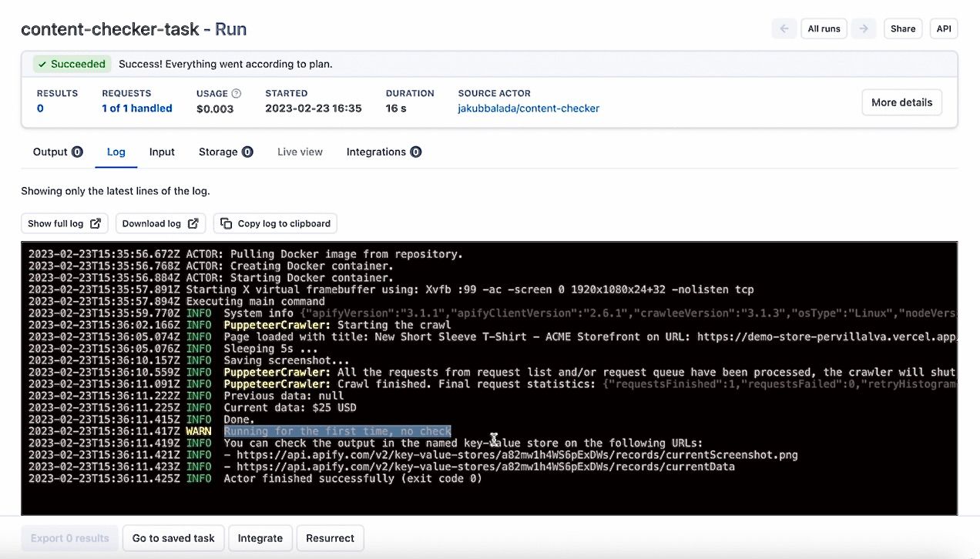Screen dimensions: 980x559
Task: Open the Live view tab
Action: pos(299,152)
